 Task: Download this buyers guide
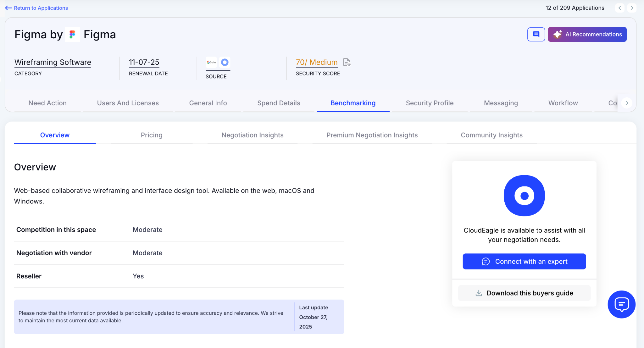coord(524,293)
